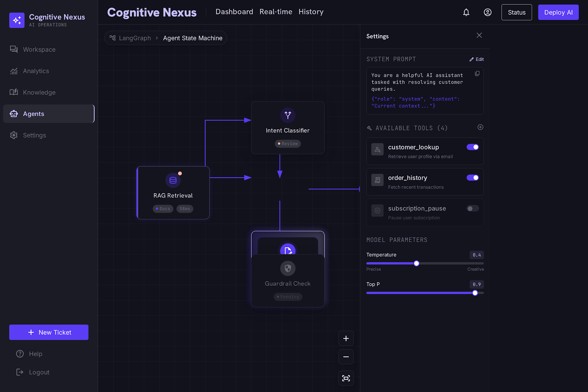Open Knowledge in the sidebar
The width and height of the screenshot is (588, 392).
(x=49, y=92)
